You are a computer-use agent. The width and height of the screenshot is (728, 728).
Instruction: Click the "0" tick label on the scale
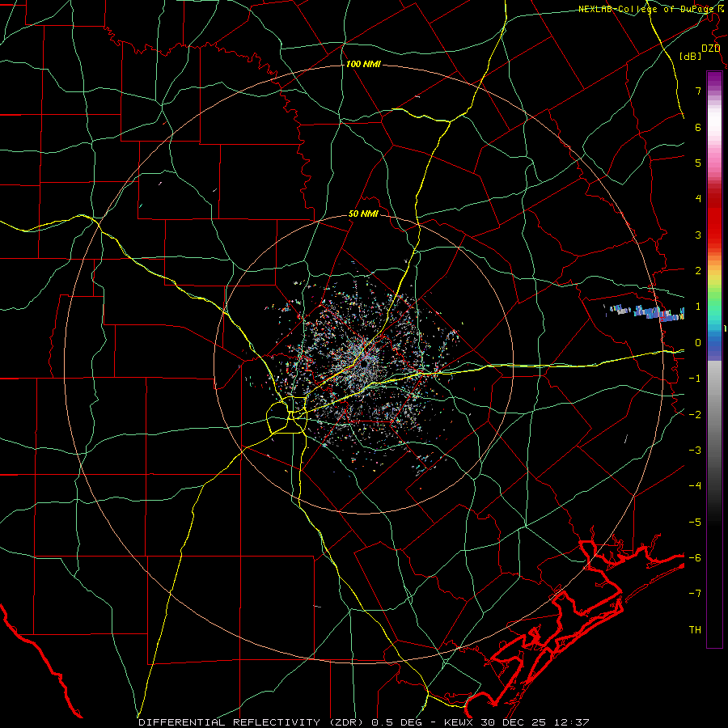(698, 343)
